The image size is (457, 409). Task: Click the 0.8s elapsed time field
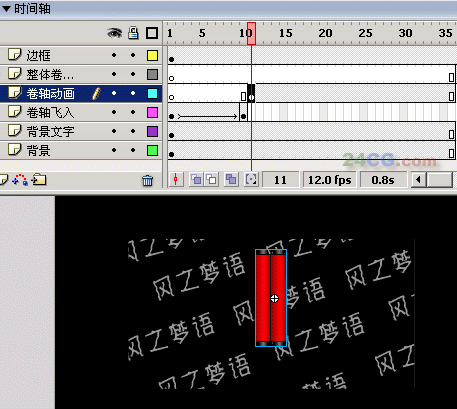[383, 180]
